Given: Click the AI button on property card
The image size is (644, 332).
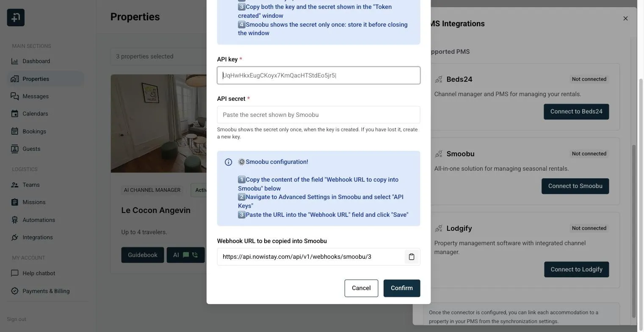Looking at the screenshot, I should [185, 255].
